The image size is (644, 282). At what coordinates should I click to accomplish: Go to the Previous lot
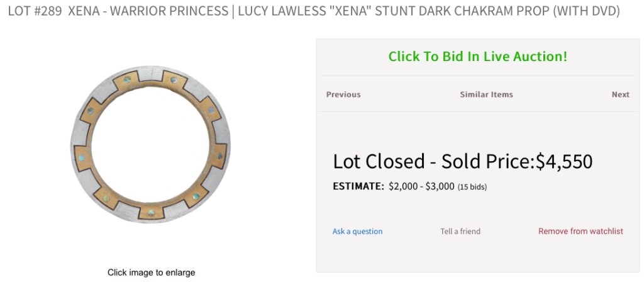click(x=343, y=94)
